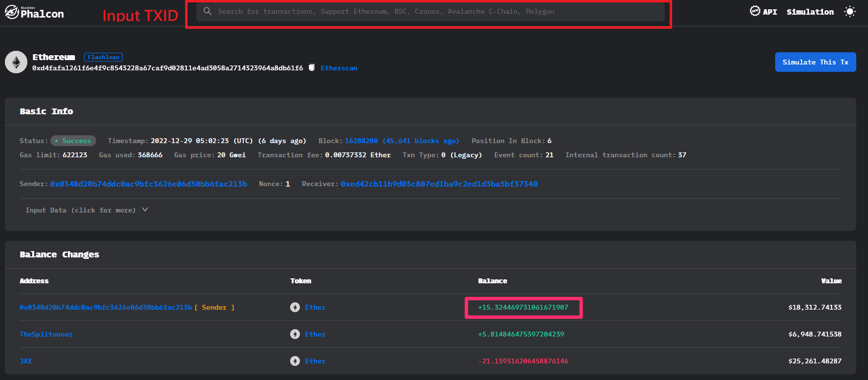Open the API menu item
Viewport: 868px width, 380px height.
(770, 12)
